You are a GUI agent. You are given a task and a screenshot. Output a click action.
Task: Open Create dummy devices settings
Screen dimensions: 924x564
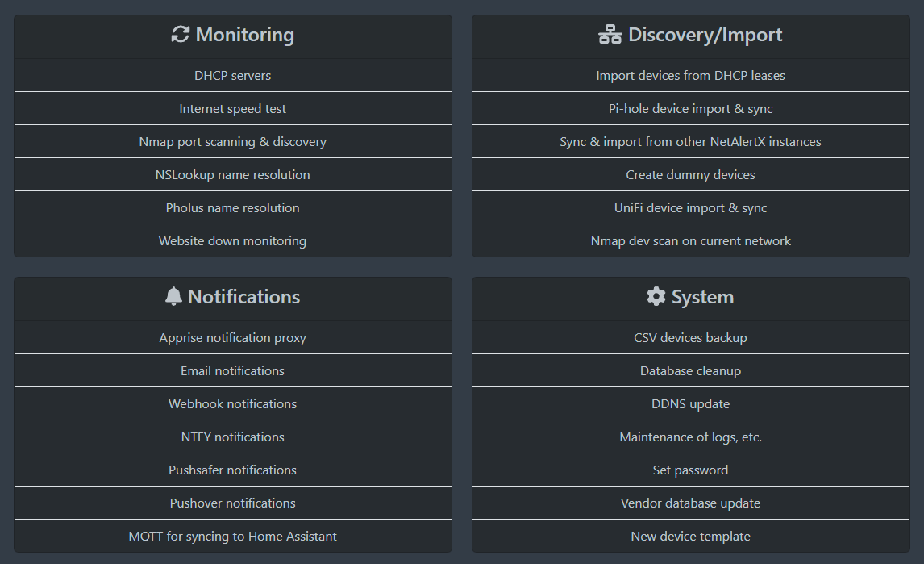(x=690, y=174)
